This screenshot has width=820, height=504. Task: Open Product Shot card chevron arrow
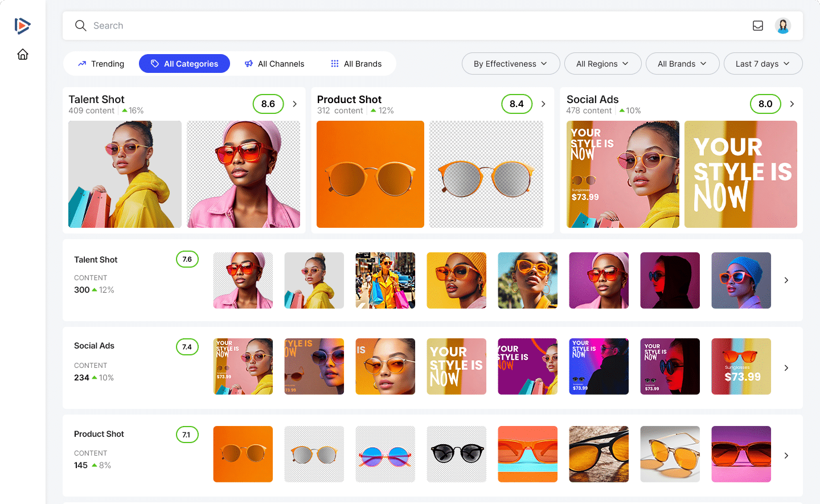543,104
